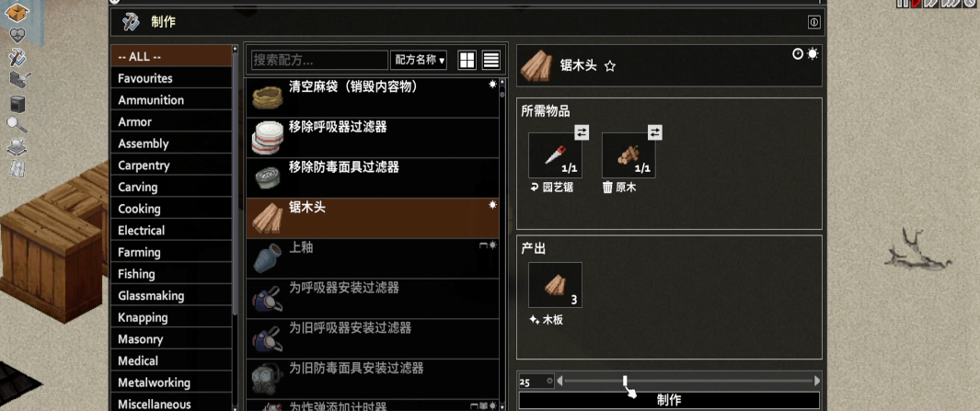This screenshot has height=411, width=980.
Task: Switch recipes to list view
Action: click(x=491, y=60)
